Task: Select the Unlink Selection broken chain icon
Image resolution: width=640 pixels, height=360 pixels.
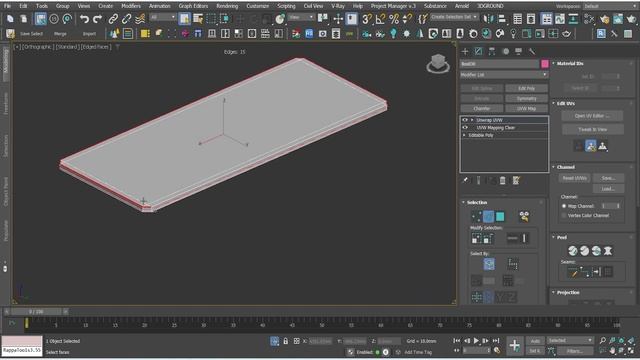Action: [x=127, y=19]
